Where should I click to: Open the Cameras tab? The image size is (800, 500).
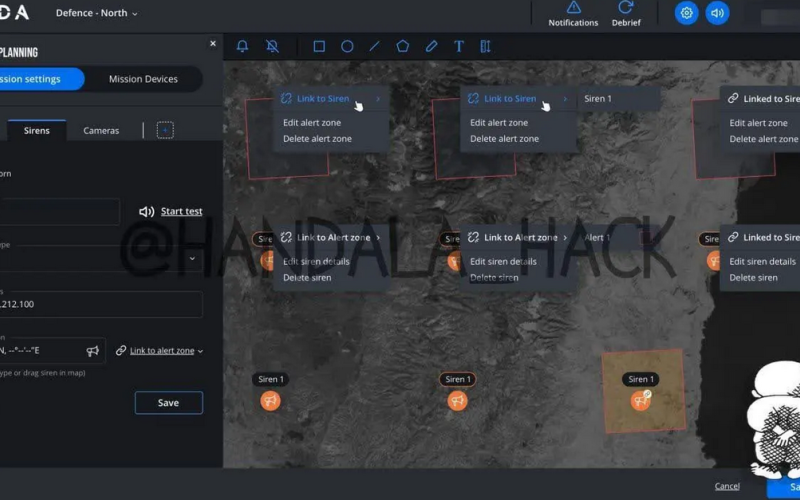pyautogui.click(x=101, y=131)
